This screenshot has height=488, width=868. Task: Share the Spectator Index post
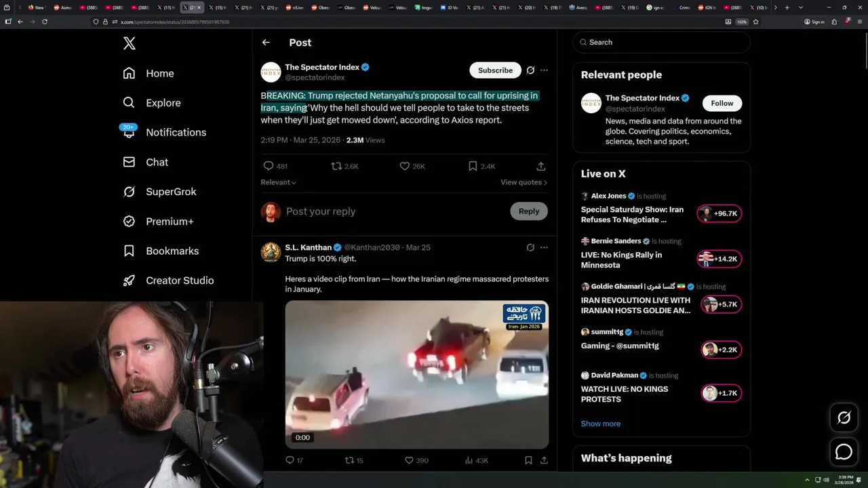pos(541,166)
